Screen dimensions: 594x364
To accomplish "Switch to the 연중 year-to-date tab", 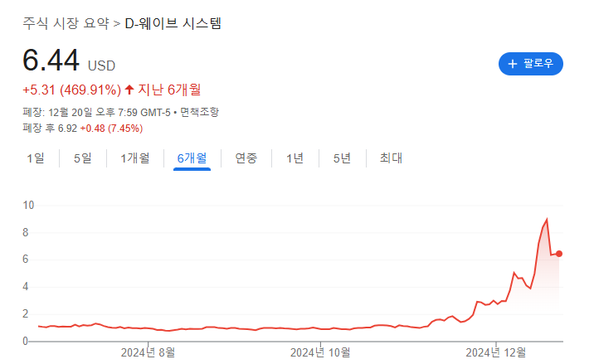I will click(246, 158).
